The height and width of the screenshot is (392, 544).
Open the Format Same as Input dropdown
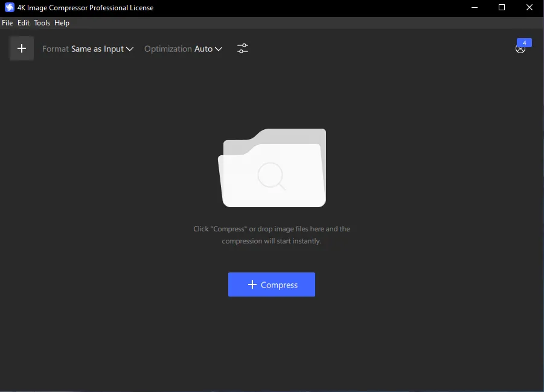pyautogui.click(x=88, y=49)
